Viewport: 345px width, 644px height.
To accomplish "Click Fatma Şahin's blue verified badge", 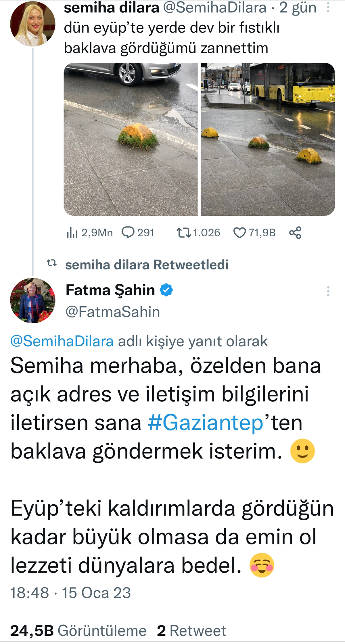I will click(x=166, y=290).
